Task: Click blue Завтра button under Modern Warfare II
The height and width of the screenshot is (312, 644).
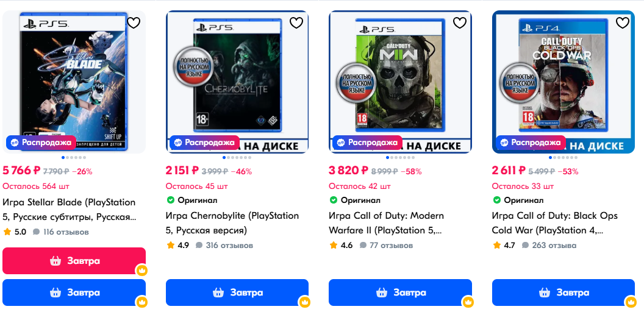Action: click(401, 292)
